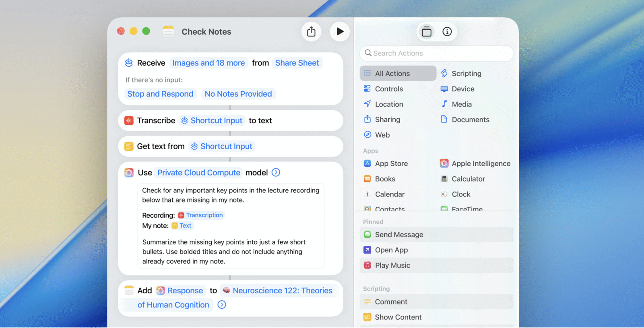
Task: Click the Images and 18 more input types
Action: click(x=208, y=63)
